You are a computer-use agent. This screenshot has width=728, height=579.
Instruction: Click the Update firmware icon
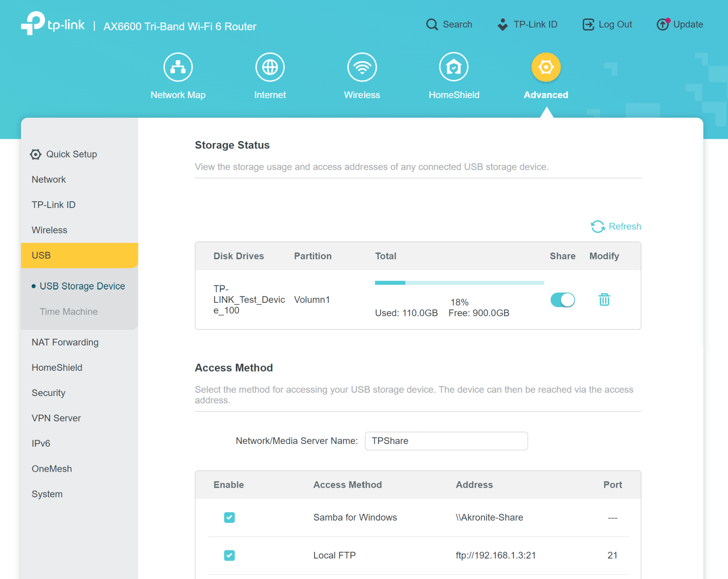pyautogui.click(x=663, y=24)
